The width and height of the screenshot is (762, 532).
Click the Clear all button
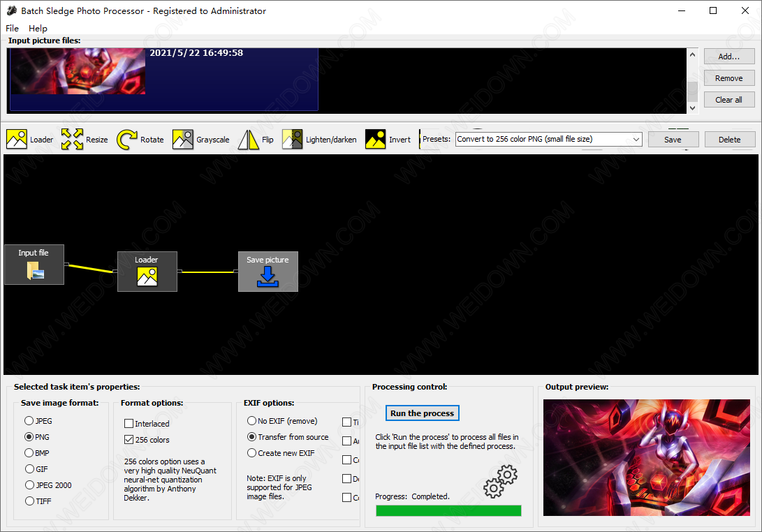click(x=729, y=100)
